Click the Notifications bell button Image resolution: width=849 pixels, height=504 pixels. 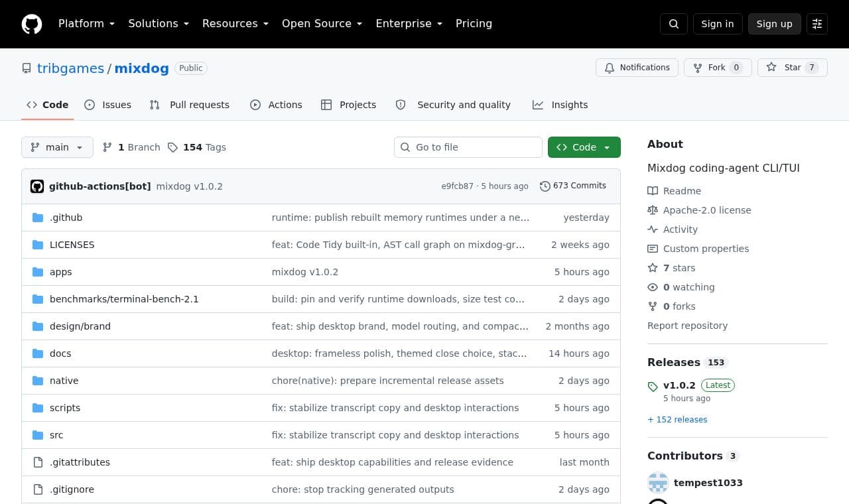(637, 68)
